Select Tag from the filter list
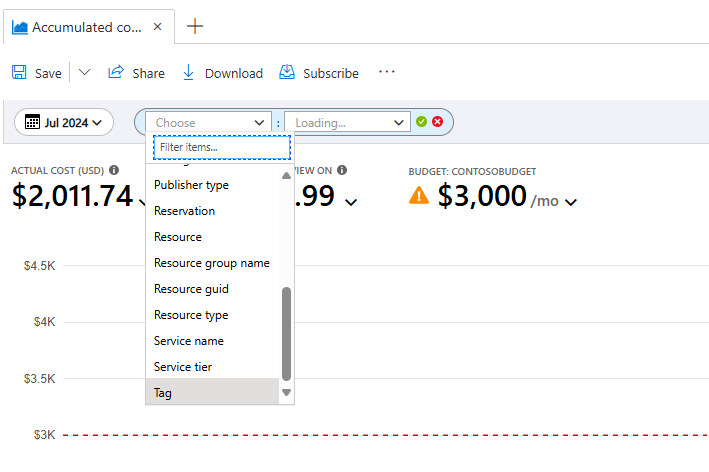This screenshot has height=472, width=709. pos(163,393)
